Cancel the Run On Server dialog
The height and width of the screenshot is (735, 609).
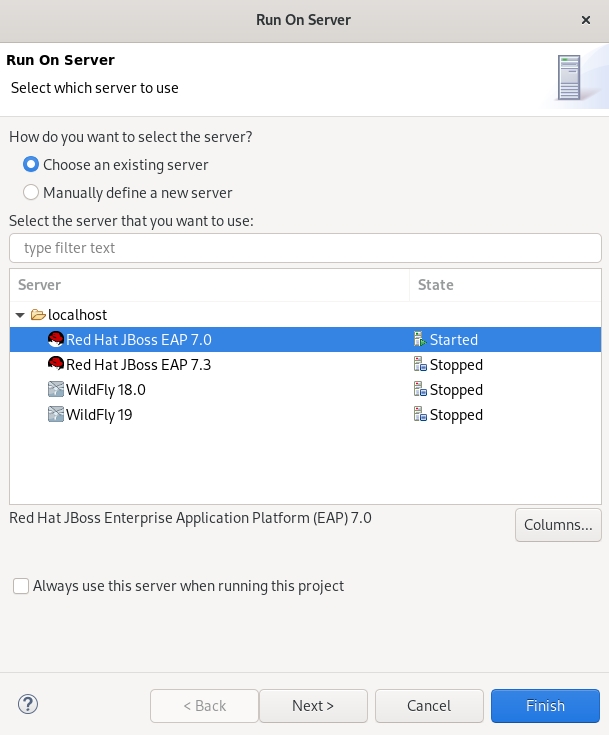coord(429,706)
